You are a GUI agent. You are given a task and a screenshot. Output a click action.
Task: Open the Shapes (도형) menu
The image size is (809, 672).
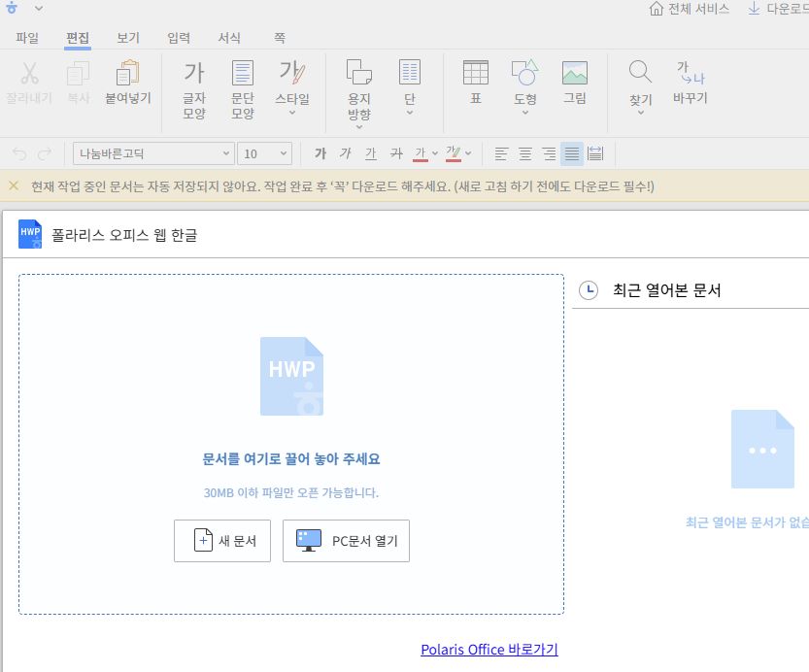tap(525, 87)
